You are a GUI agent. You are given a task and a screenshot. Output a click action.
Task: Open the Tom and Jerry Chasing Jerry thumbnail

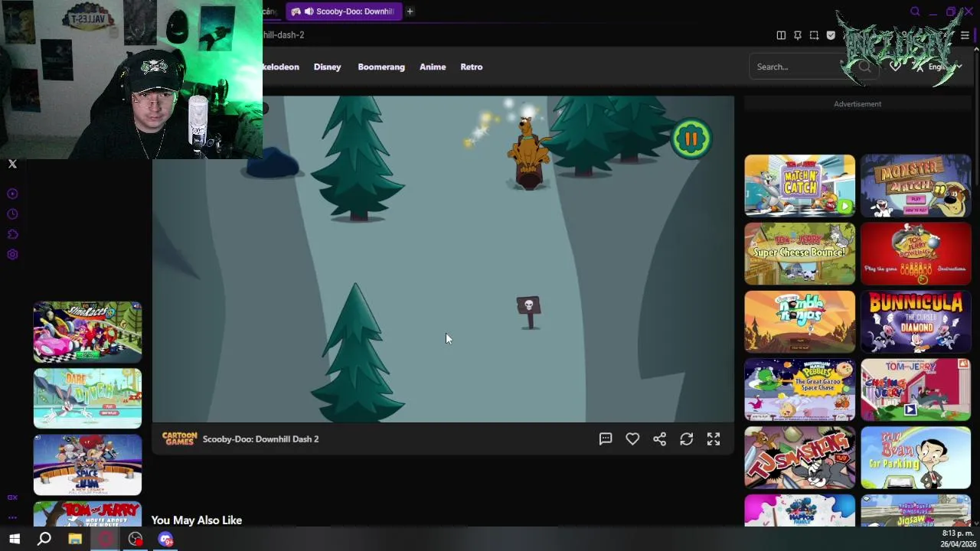pyautogui.click(x=916, y=390)
